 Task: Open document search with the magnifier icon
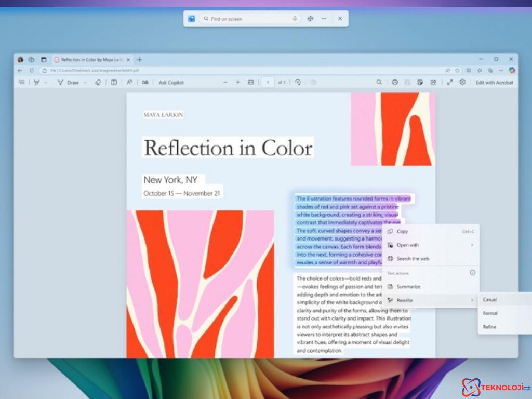(379, 82)
